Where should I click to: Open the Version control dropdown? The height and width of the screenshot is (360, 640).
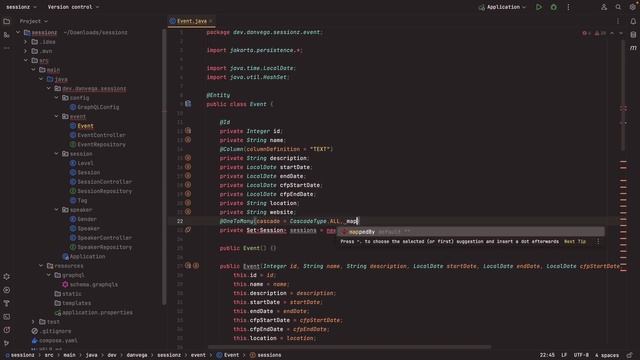73,7
